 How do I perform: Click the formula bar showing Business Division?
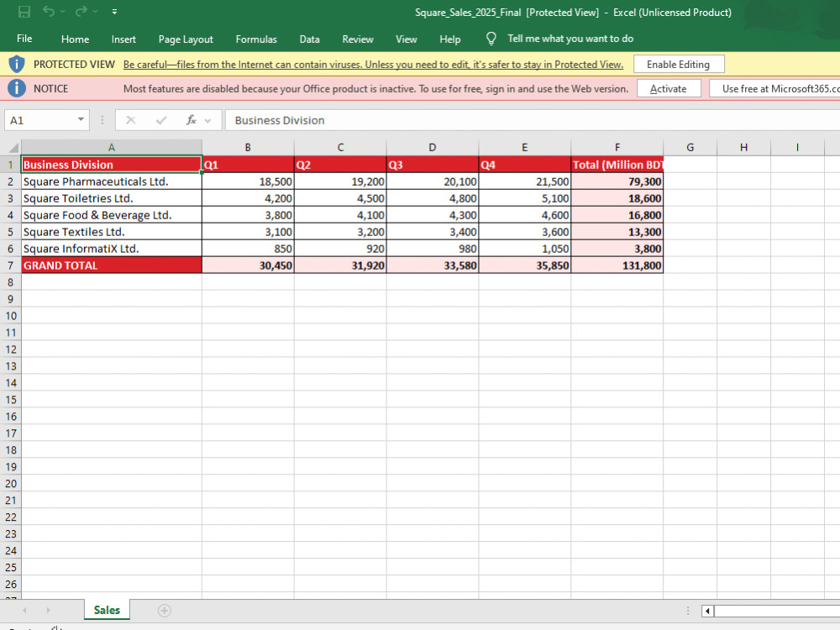pyautogui.click(x=533, y=120)
